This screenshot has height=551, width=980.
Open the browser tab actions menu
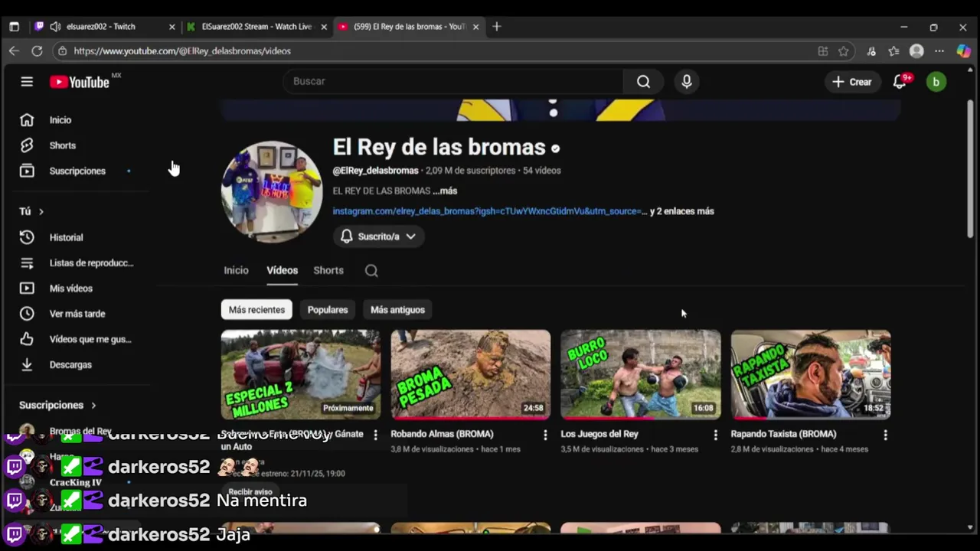tap(14, 27)
